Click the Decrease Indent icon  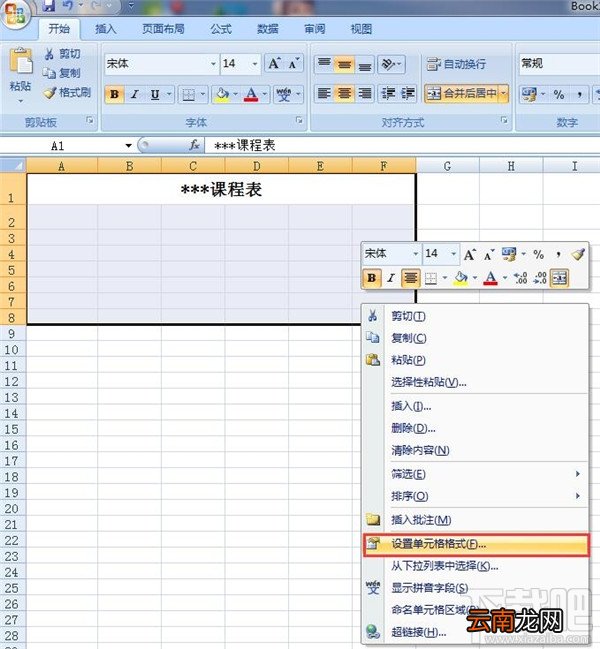coord(388,94)
